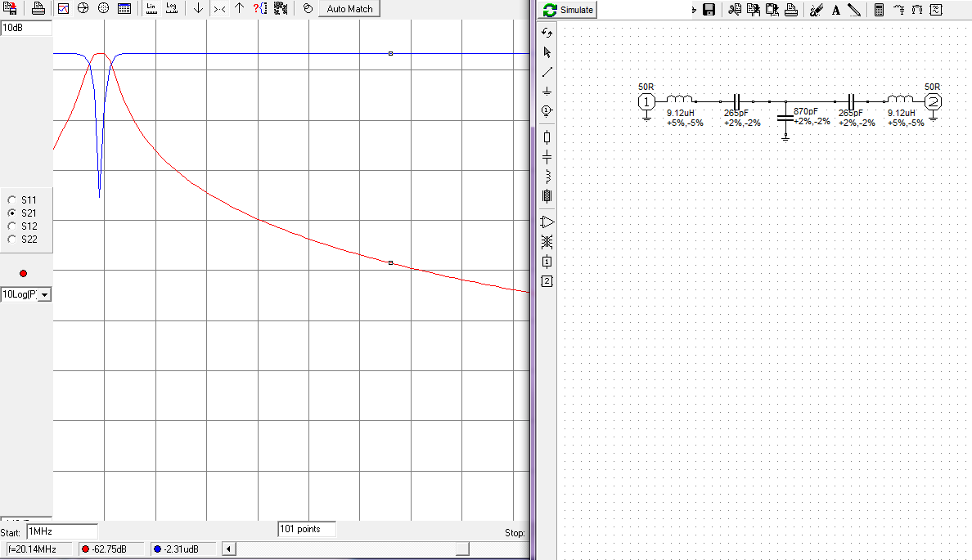Image resolution: width=972 pixels, height=560 pixels.
Task: Pick the ground symbol tool
Action: click(547, 92)
